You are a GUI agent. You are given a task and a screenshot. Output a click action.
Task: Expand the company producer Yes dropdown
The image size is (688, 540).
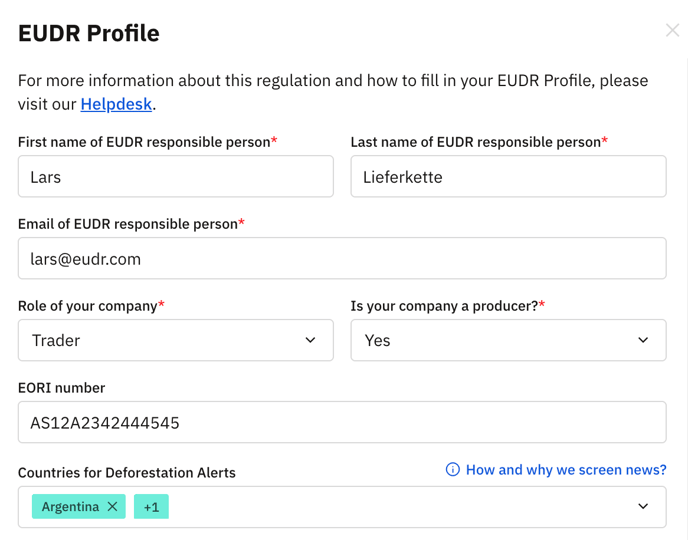coord(508,341)
